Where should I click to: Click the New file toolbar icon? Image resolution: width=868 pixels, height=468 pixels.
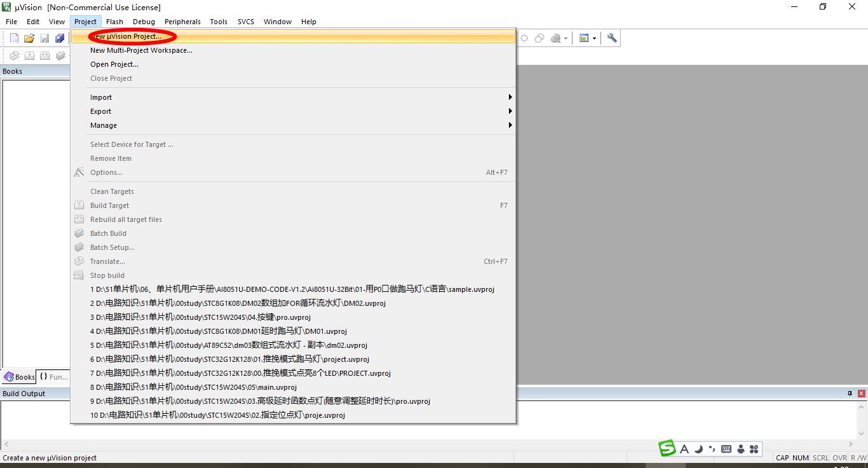(14, 38)
